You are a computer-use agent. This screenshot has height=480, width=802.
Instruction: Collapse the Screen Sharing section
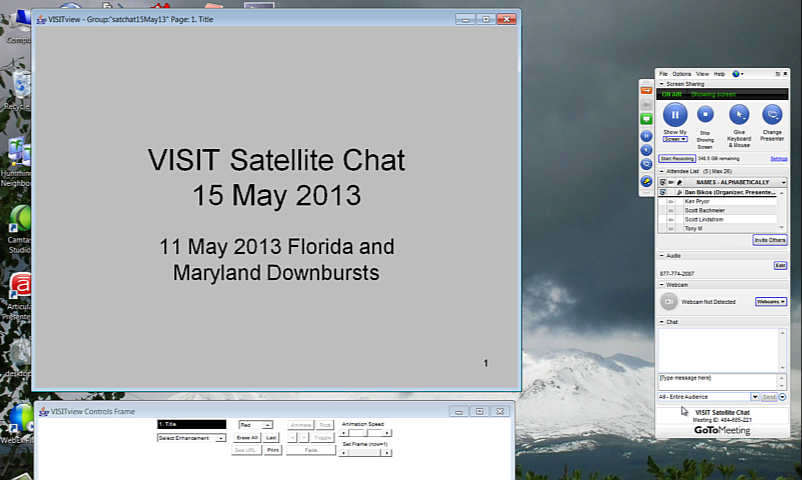pyautogui.click(x=661, y=84)
